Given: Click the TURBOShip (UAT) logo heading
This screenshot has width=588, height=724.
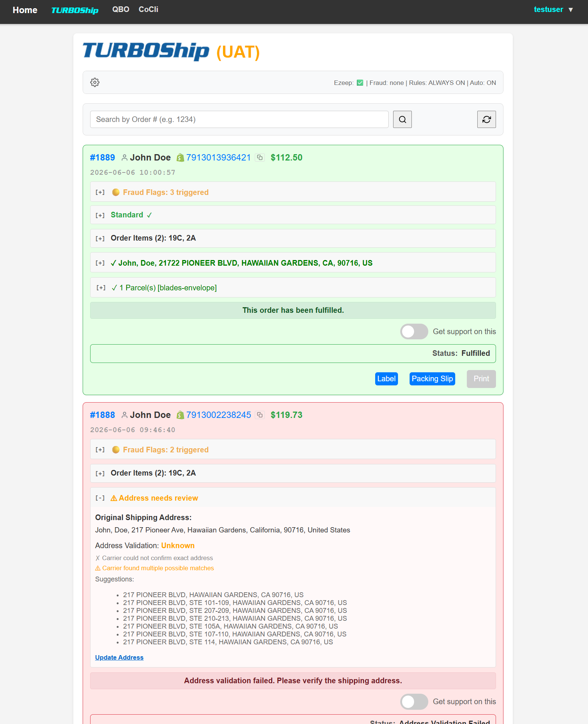Looking at the screenshot, I should click(171, 51).
